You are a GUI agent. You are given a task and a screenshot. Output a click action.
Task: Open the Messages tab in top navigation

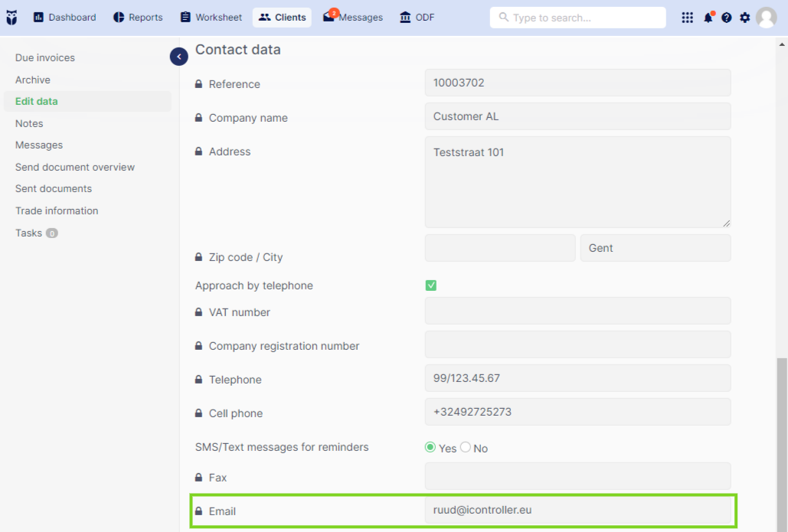click(x=353, y=18)
